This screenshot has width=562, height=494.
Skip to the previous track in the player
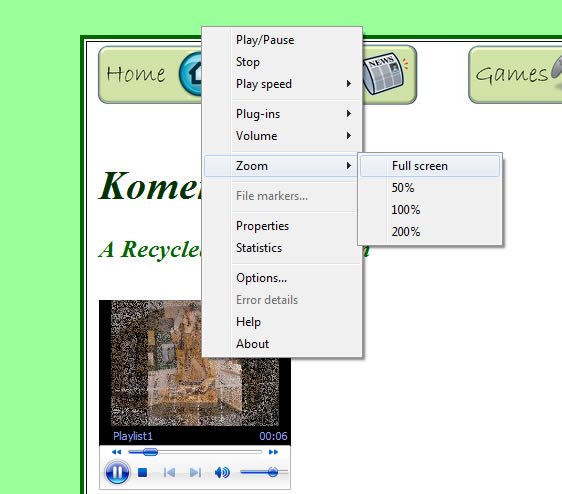click(169, 472)
